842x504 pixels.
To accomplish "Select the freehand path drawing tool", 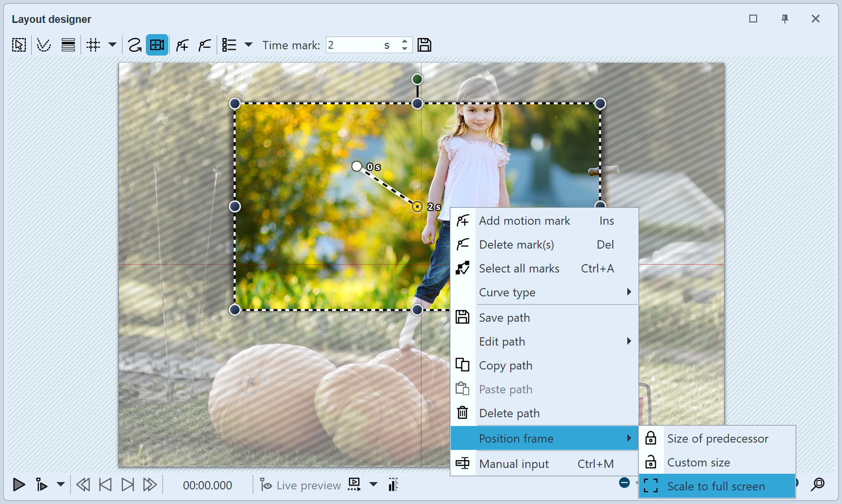I will point(135,44).
